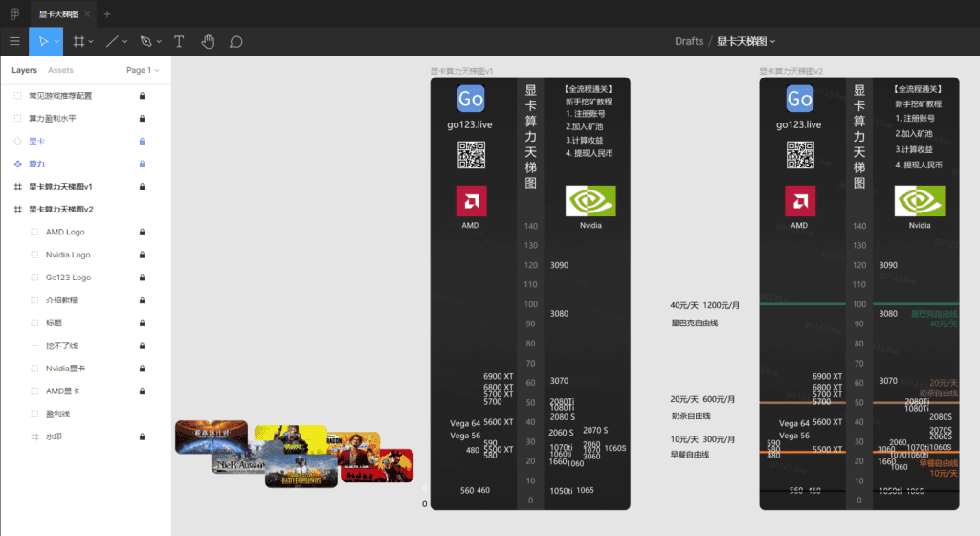Screen dimensions: 980x536
Task: Unlock the 显卡算力天梯图v1 frame layer
Action: (142, 186)
